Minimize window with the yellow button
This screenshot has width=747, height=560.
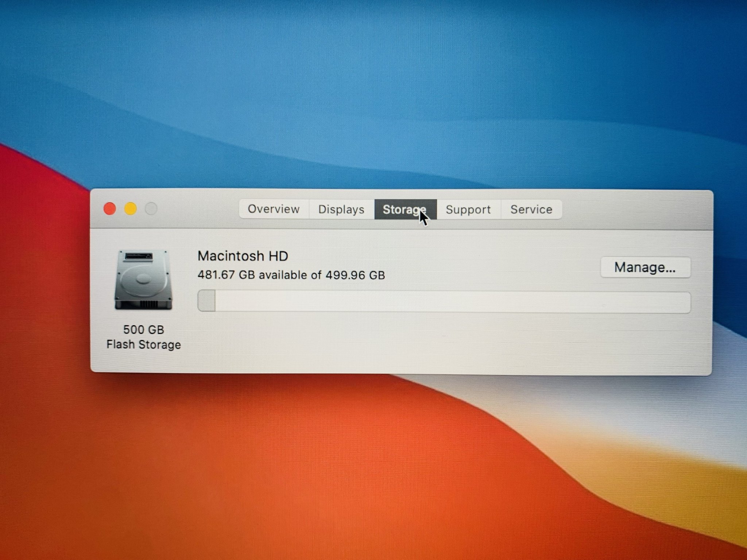pyautogui.click(x=131, y=209)
